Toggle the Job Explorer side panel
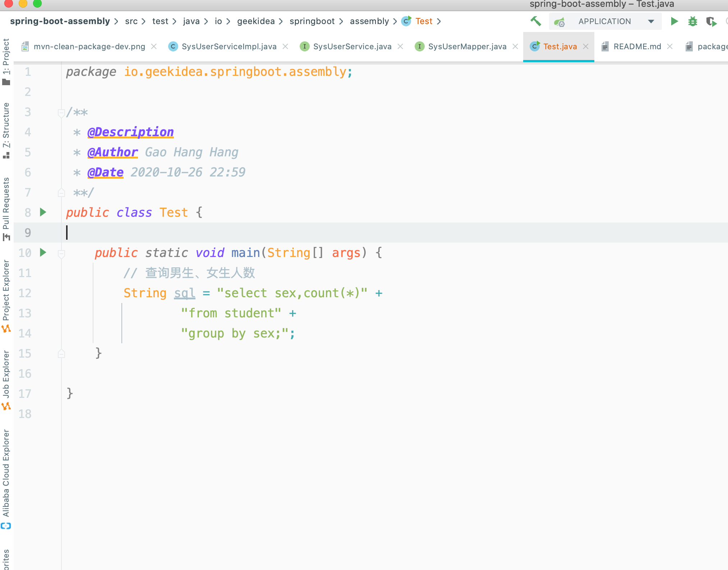 (6, 376)
